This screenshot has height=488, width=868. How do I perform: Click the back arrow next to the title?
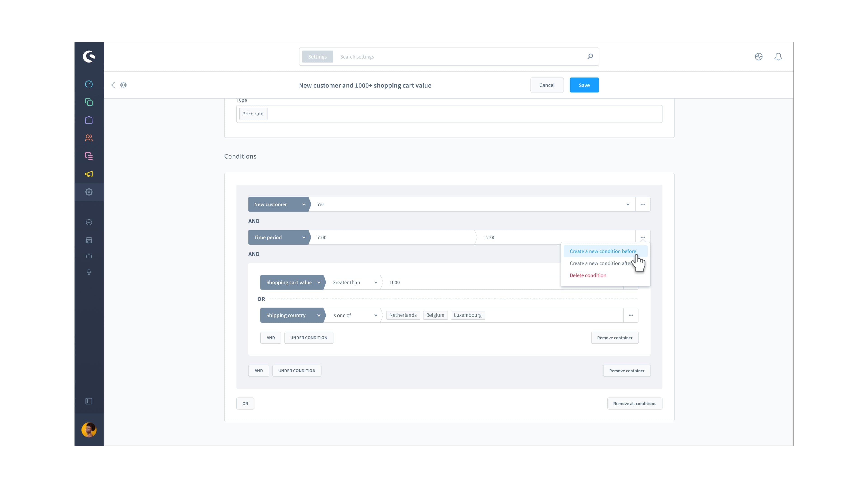113,85
